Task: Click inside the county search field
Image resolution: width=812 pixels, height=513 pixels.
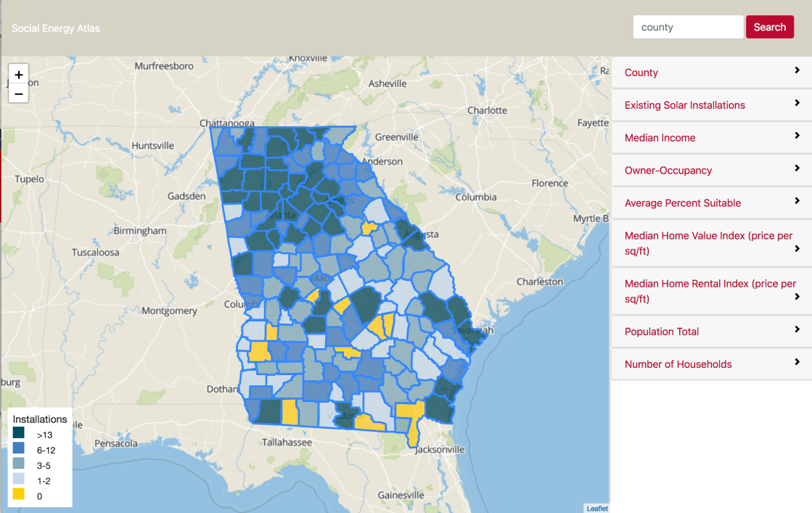Action: click(x=687, y=26)
